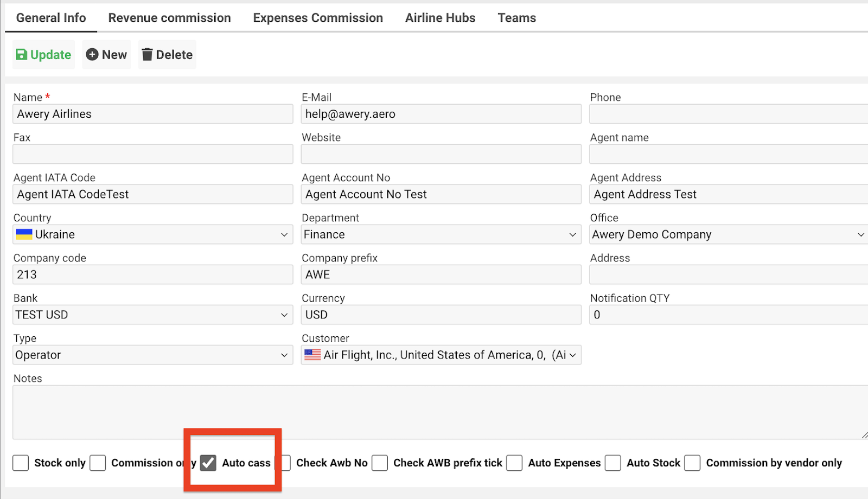Toggle the Check AWB prefix tick box
This screenshot has width=868, height=499.
coord(380,463)
